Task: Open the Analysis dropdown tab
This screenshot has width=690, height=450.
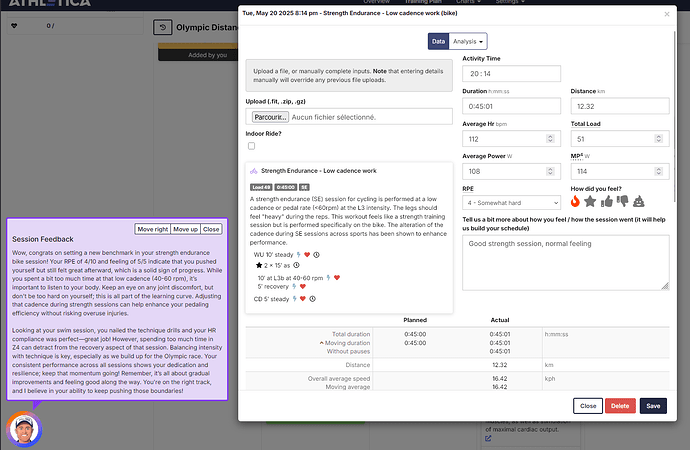Action: coord(468,41)
